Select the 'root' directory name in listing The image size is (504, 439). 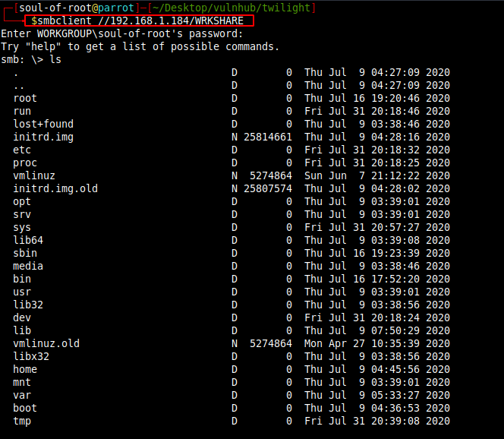pyautogui.click(x=25, y=99)
